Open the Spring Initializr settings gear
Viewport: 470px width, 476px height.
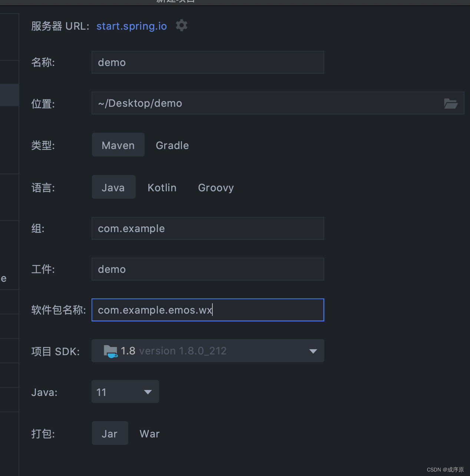coord(181,25)
